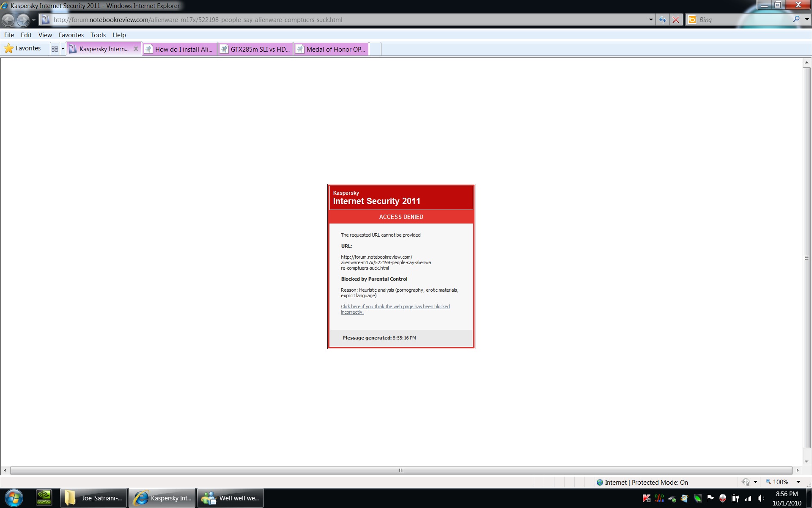
Task: Click the privacy report status bar icon
Action: [x=746, y=482]
